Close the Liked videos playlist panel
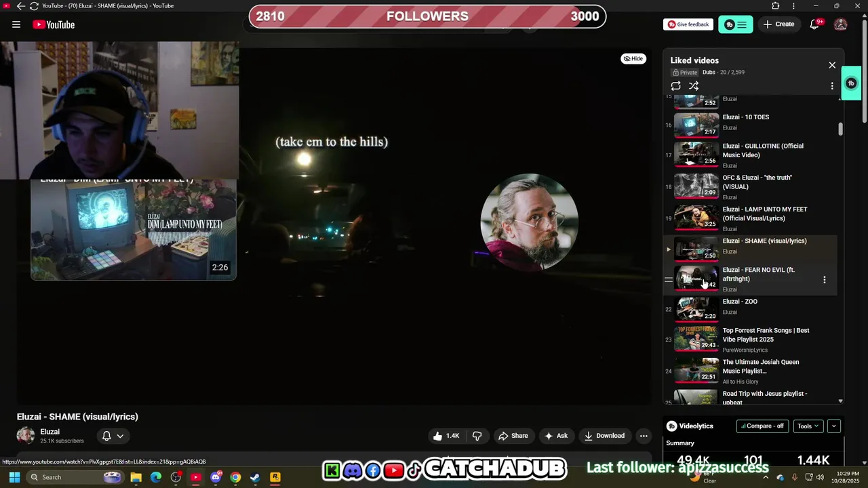This screenshot has height=488, width=868. pos(832,65)
